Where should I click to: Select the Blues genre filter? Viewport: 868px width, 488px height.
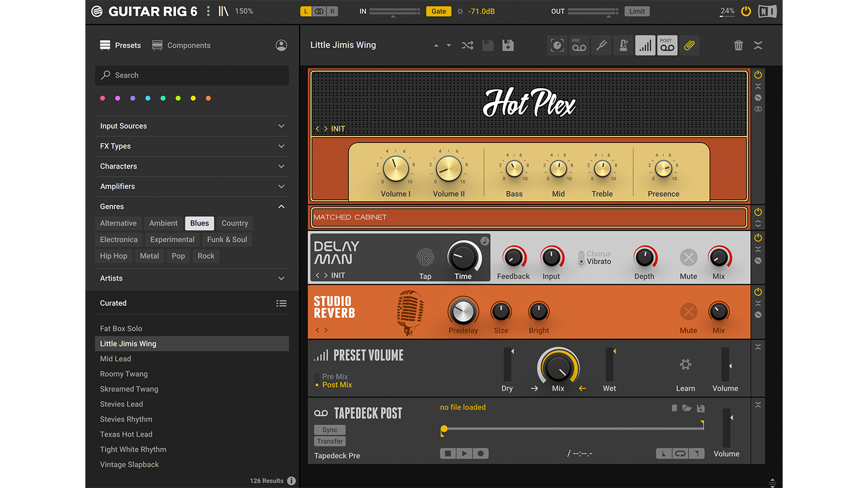point(199,223)
